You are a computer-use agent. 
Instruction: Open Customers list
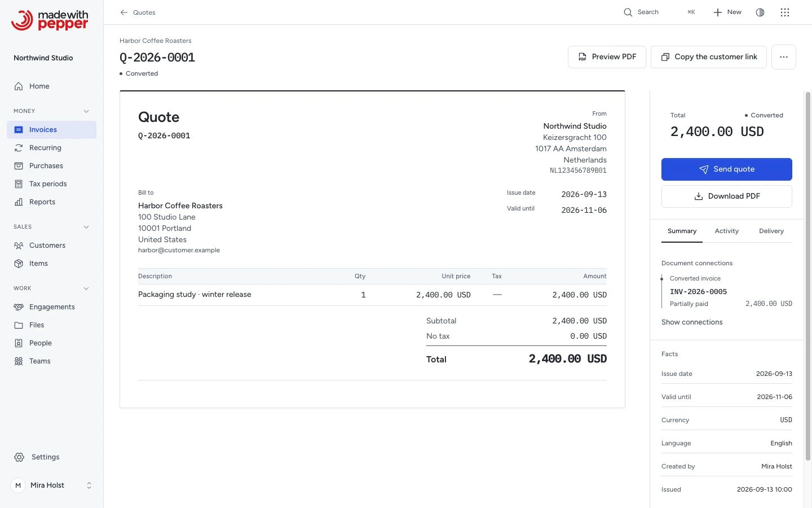51,246
